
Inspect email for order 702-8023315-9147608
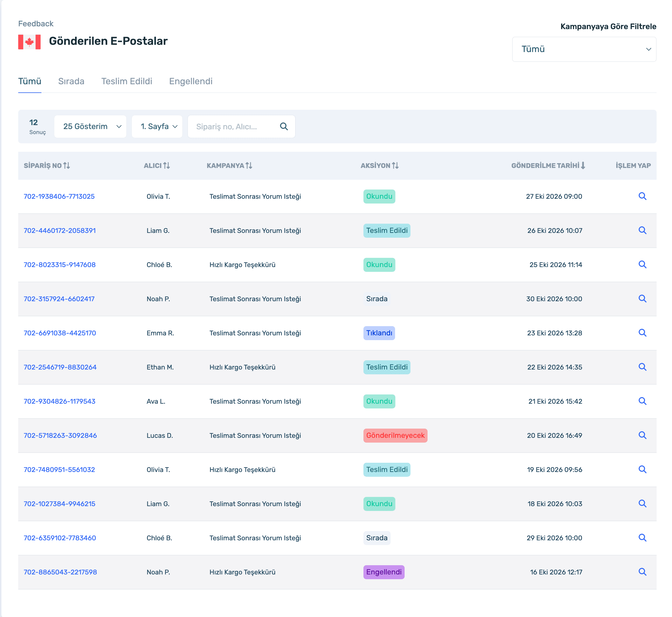click(642, 265)
